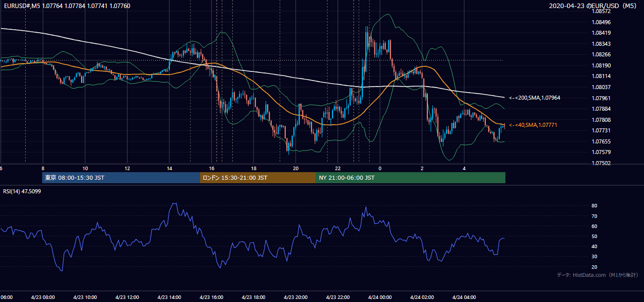Click the RSI(14) 47.5099 indicator label
The width and height of the screenshot is (644, 302).
point(22,191)
